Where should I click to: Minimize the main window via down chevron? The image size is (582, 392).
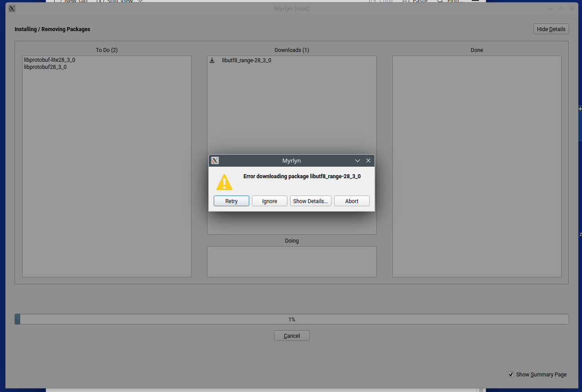[550, 8]
